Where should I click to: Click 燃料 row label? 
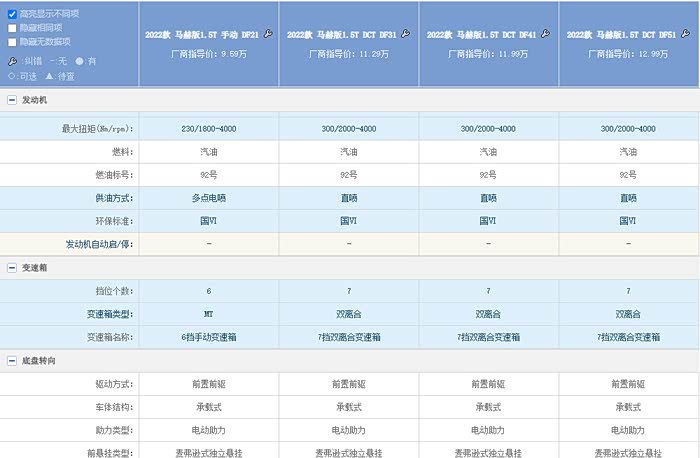pos(123,152)
